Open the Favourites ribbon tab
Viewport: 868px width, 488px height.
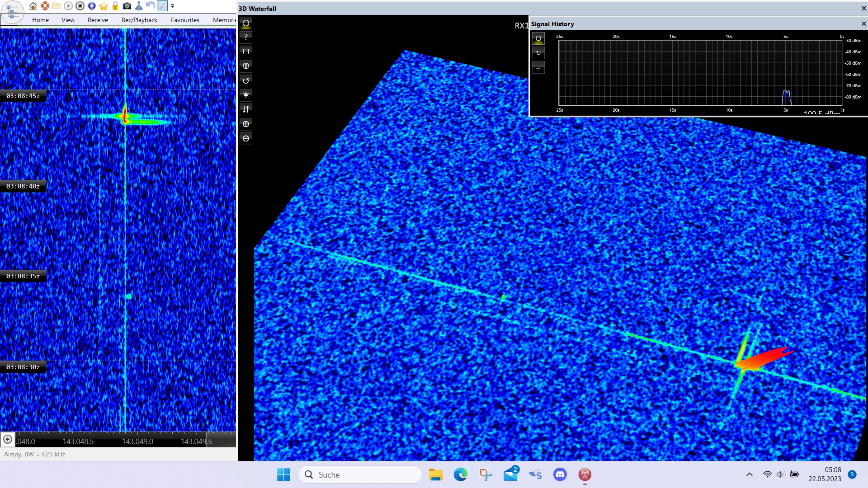[x=185, y=20]
